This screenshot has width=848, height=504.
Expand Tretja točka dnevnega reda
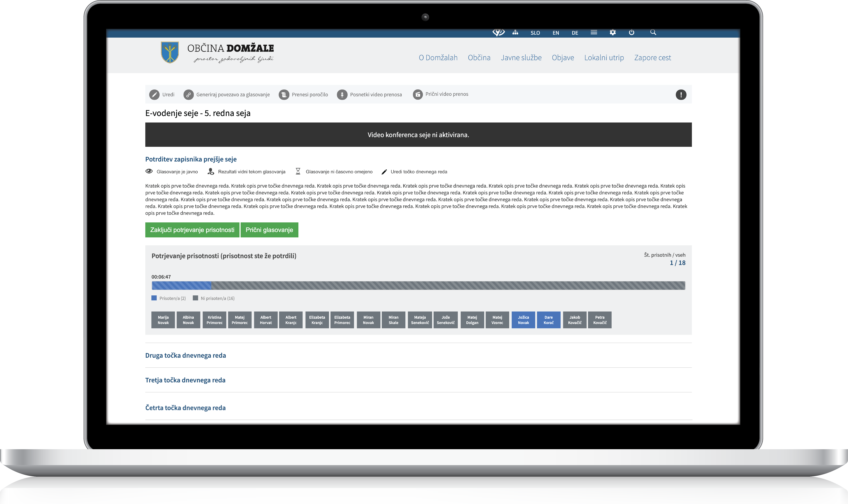coord(185,380)
